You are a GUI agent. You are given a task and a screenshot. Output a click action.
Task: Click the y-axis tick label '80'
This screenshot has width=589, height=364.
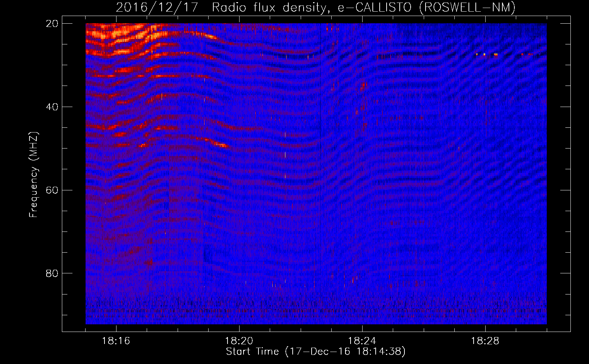pyautogui.click(x=52, y=273)
